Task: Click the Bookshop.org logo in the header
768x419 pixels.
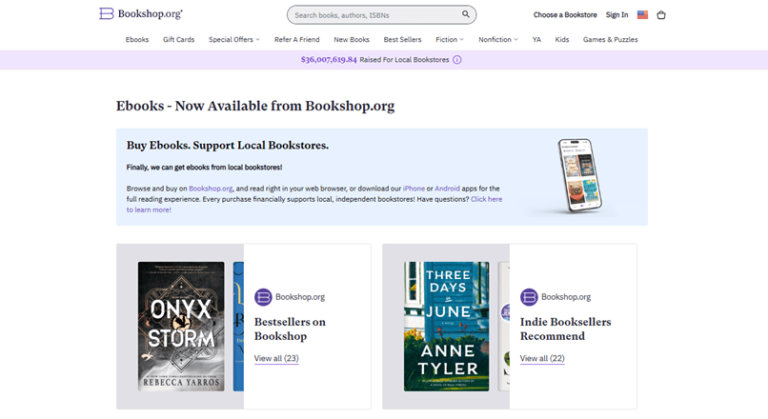Action: [x=141, y=14]
